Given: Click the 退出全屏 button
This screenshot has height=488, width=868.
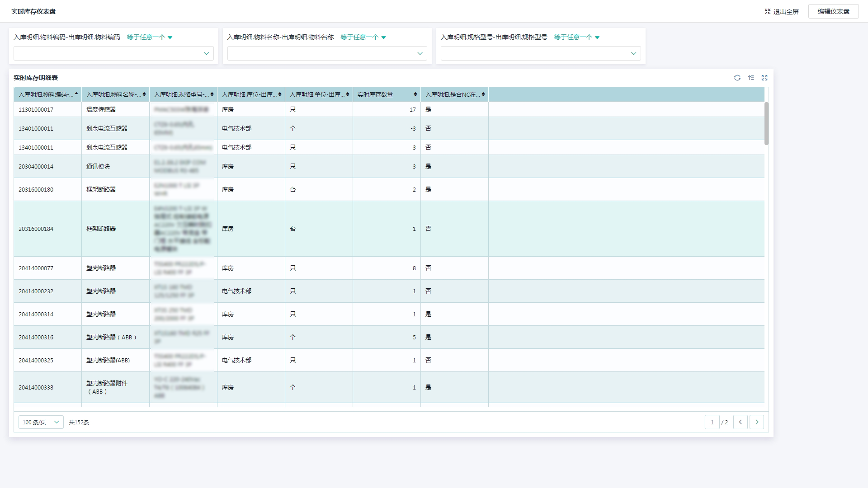Looking at the screenshot, I should tap(782, 11).
